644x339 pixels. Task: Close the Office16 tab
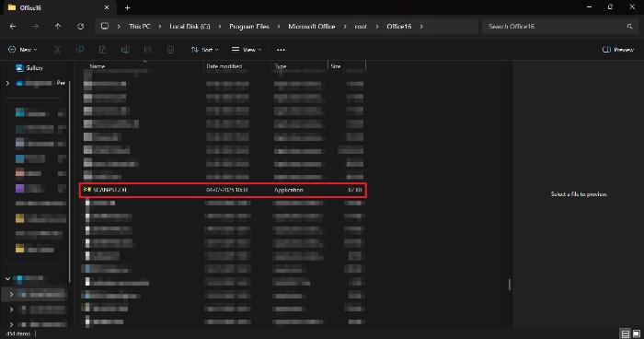point(107,7)
